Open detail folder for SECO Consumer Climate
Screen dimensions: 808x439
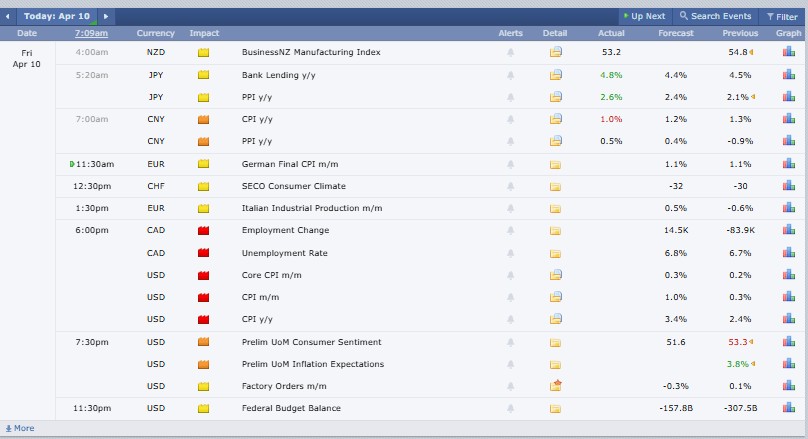tap(555, 187)
